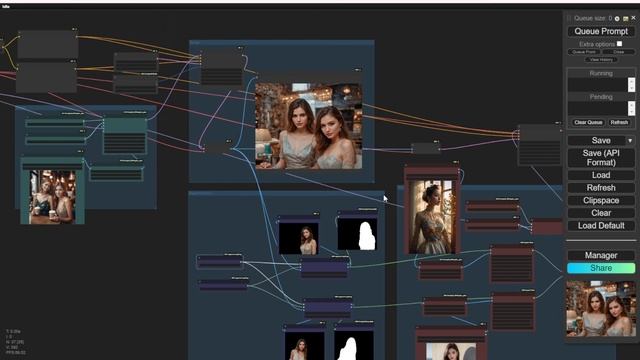The height and width of the screenshot is (360, 640).
Task: Open Clipspace
Action: 601,200
